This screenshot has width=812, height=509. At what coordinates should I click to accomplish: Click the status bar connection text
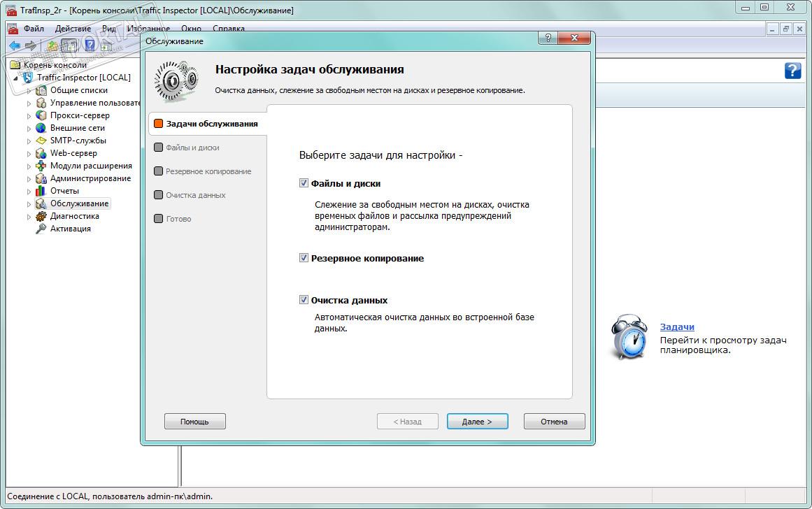click(110, 496)
